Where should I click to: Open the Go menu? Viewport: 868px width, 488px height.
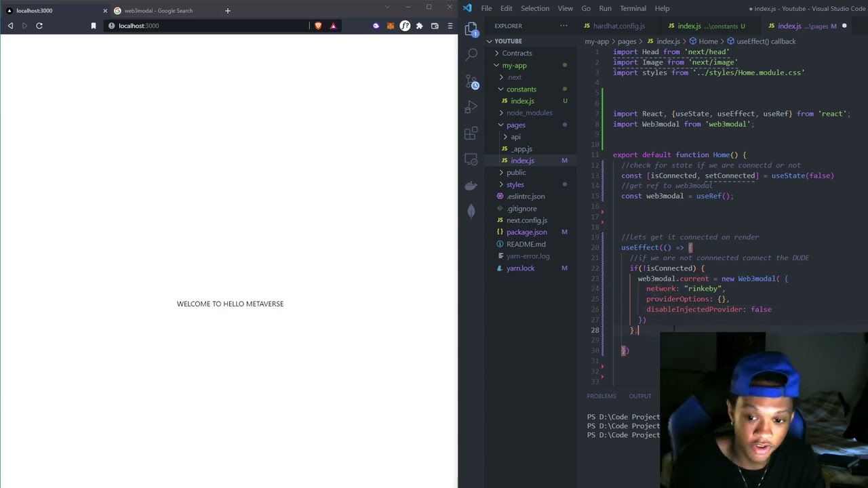(586, 8)
